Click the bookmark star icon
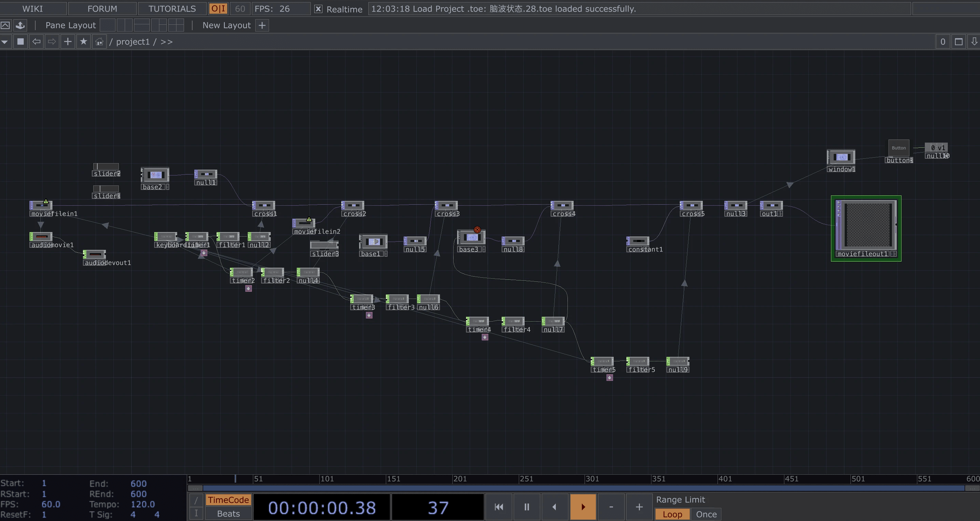 click(x=83, y=41)
